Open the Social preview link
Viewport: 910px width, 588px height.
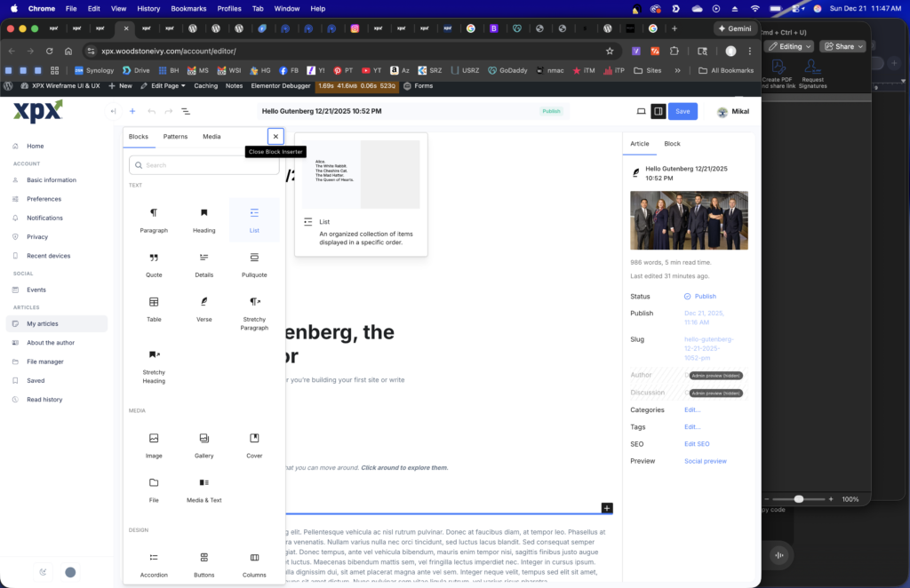click(x=705, y=461)
